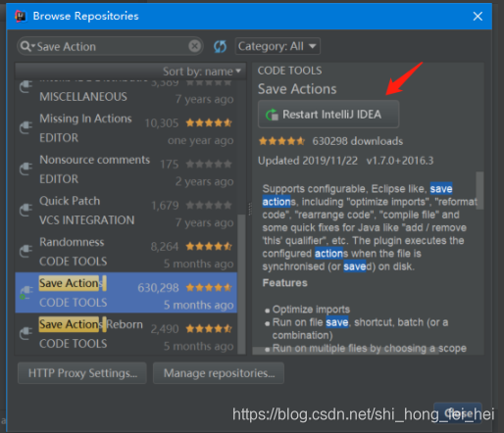Click the Save Actions heading in details
The width and height of the screenshot is (504, 433).
pyautogui.click(x=297, y=89)
